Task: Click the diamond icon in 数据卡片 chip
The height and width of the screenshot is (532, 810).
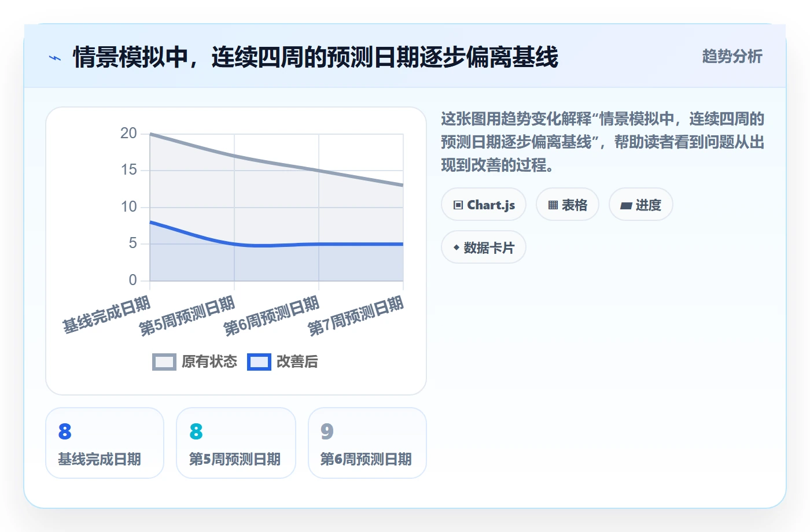Action: pyautogui.click(x=456, y=247)
